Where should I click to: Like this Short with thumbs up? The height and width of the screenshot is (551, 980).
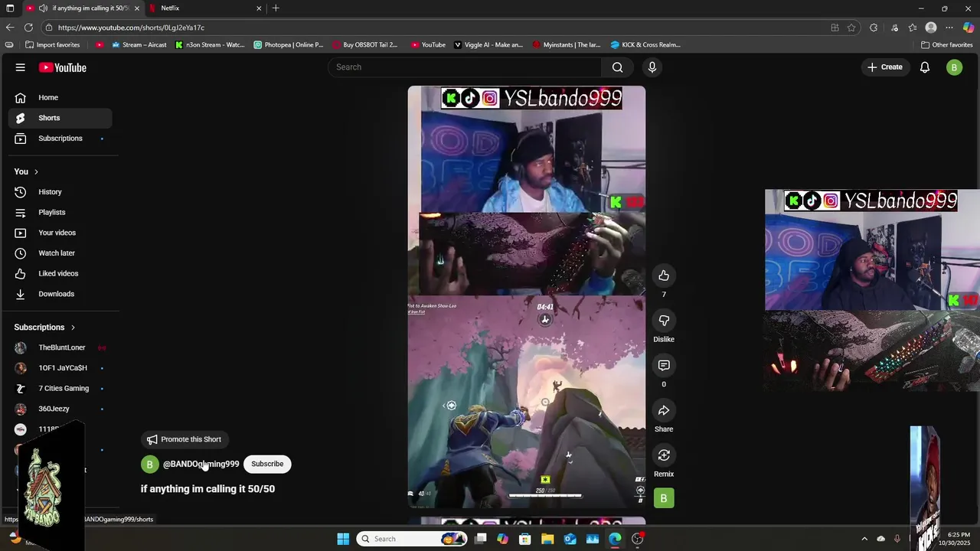click(x=664, y=275)
